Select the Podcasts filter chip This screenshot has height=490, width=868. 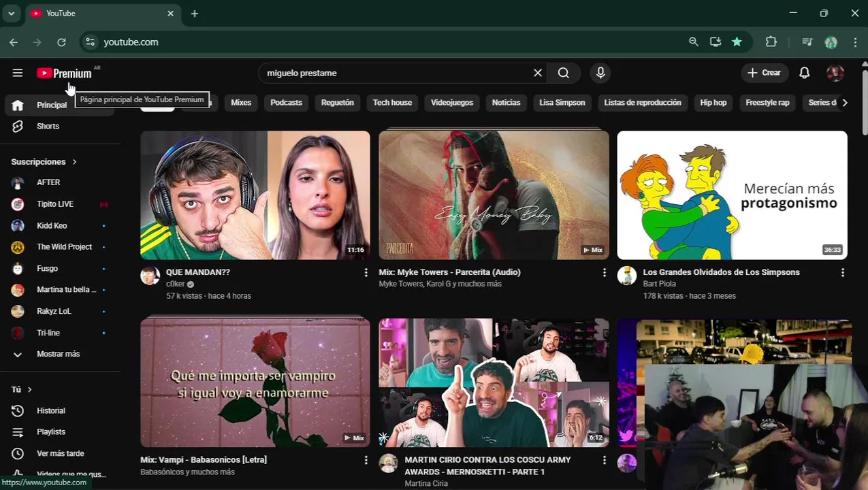286,103
